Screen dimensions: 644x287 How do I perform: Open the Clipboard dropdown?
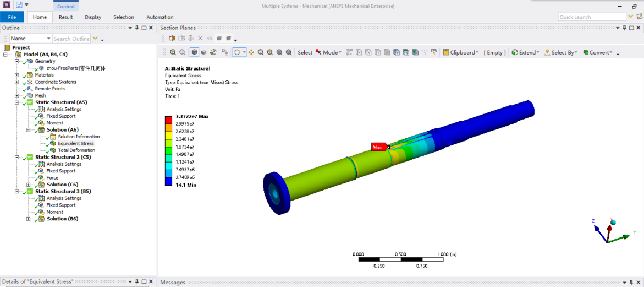(x=461, y=52)
